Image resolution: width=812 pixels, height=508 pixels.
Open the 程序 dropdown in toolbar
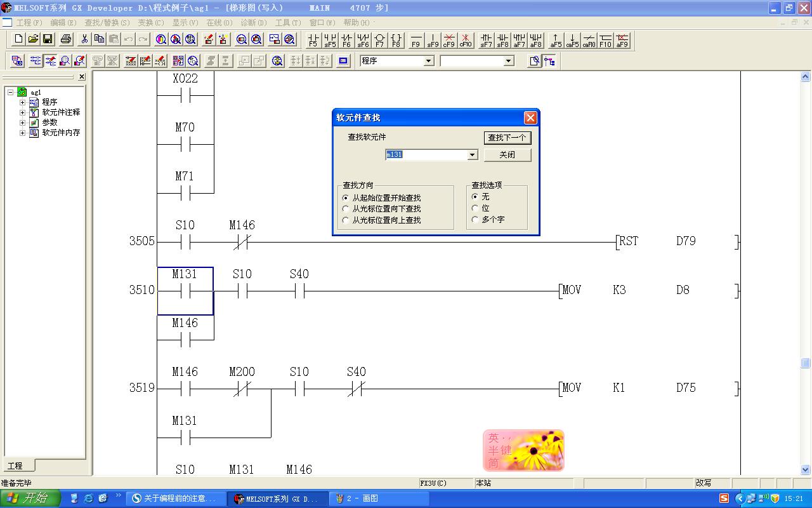tap(428, 61)
